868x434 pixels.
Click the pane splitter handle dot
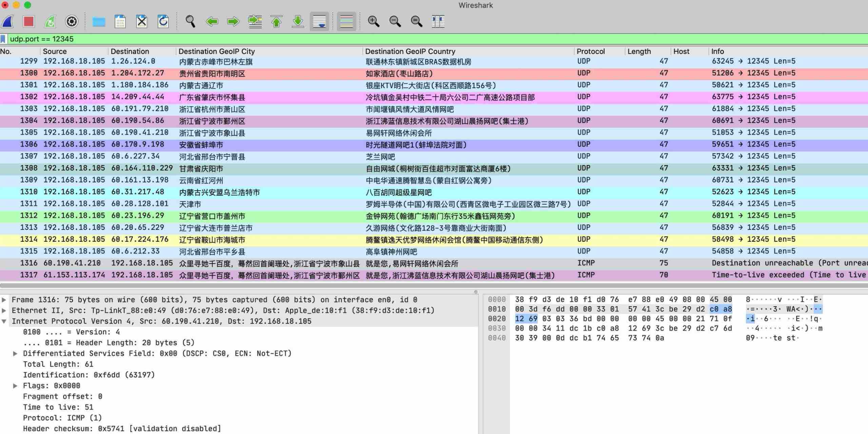coord(476,292)
